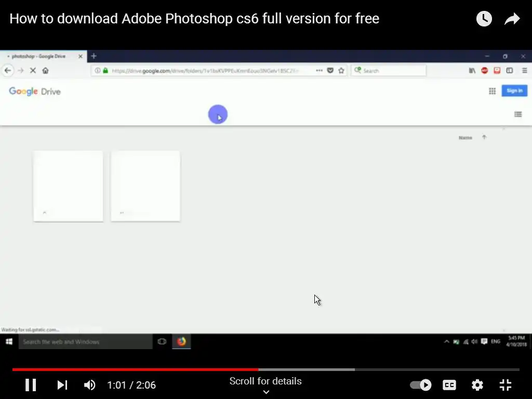
Task: Sort files by Name header
Action: click(x=465, y=138)
